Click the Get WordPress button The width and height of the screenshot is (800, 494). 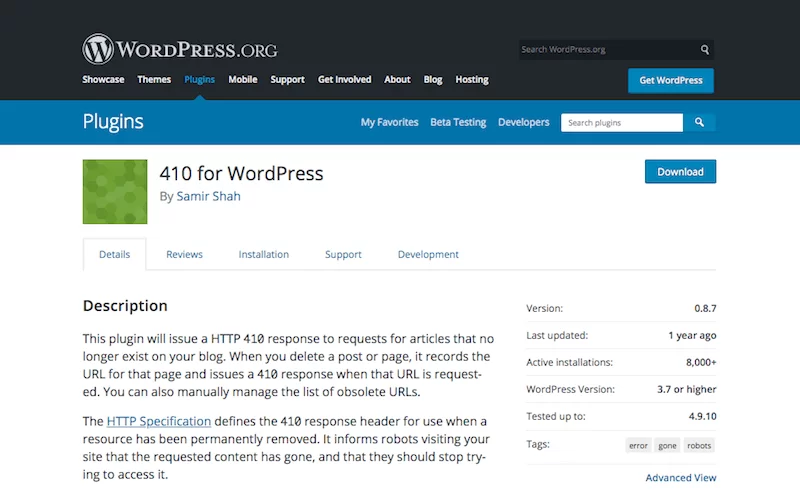[x=671, y=81]
